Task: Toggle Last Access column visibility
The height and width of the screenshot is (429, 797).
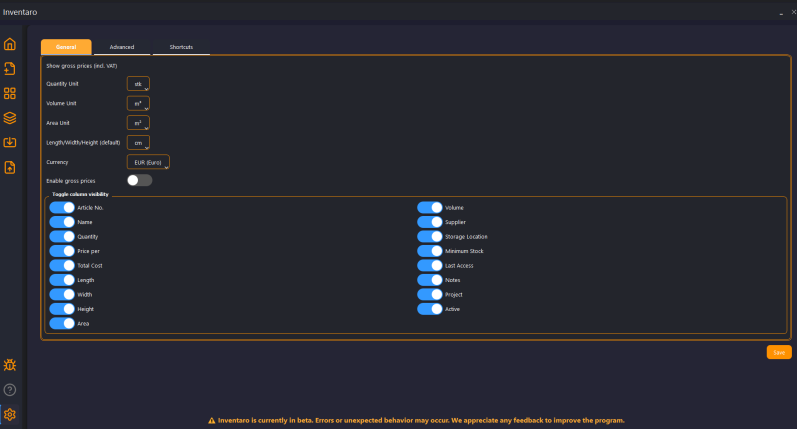Action: coord(430,265)
